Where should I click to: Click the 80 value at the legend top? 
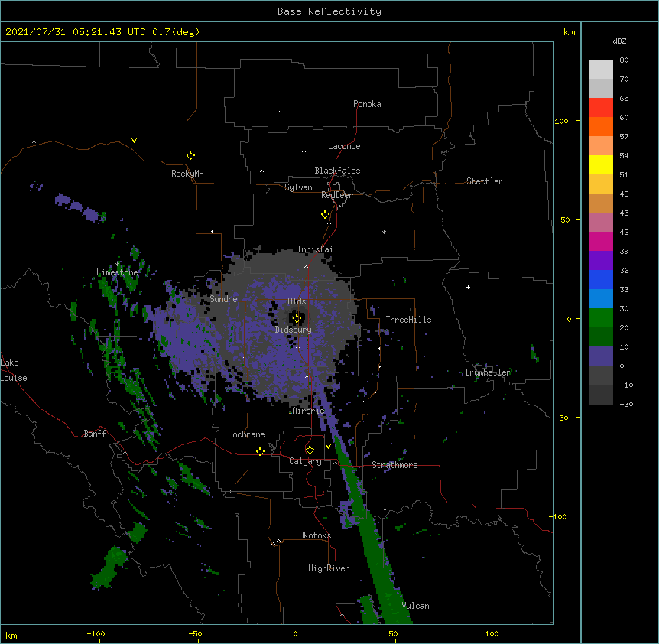point(624,60)
